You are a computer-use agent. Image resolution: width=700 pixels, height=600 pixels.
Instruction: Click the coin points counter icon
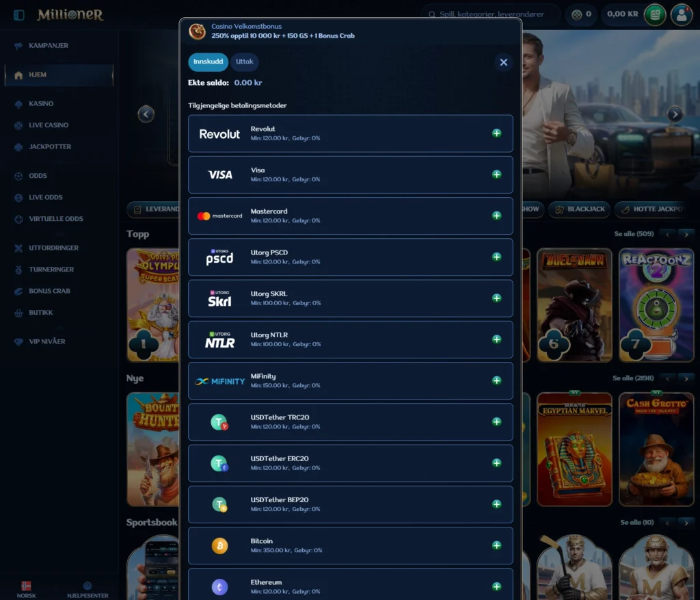pyautogui.click(x=577, y=14)
